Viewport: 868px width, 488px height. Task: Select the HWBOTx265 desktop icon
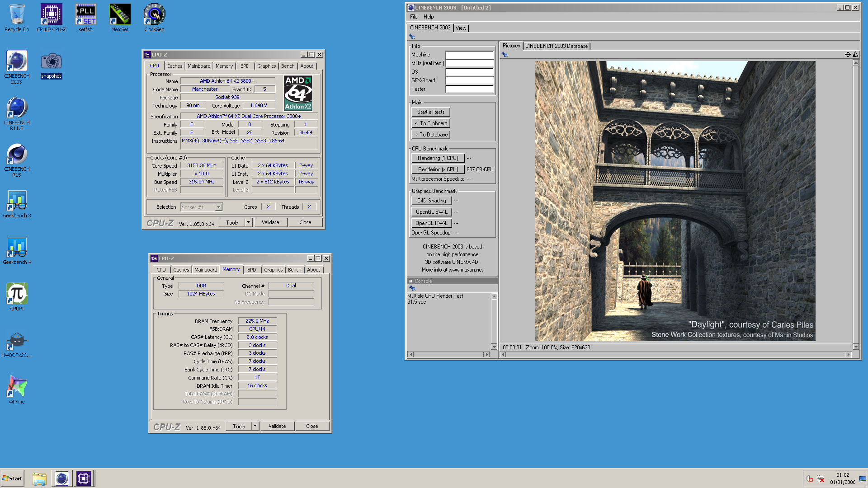pos(17,343)
